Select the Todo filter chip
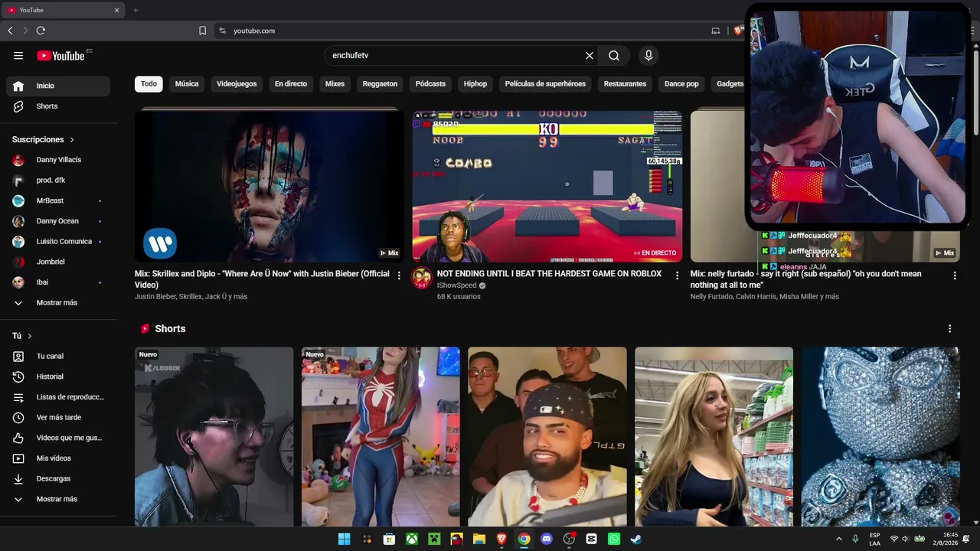Screen dimensions: 980x551 (149, 83)
